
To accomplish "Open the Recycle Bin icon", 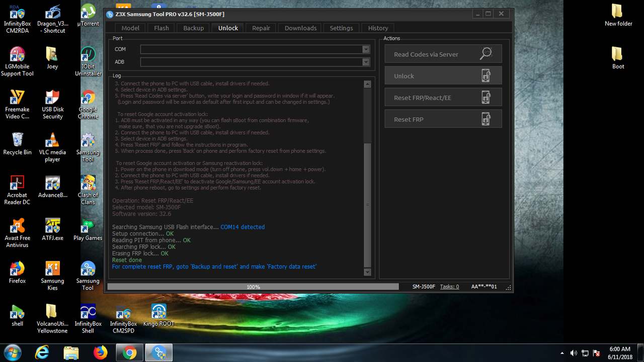I will point(17,144).
